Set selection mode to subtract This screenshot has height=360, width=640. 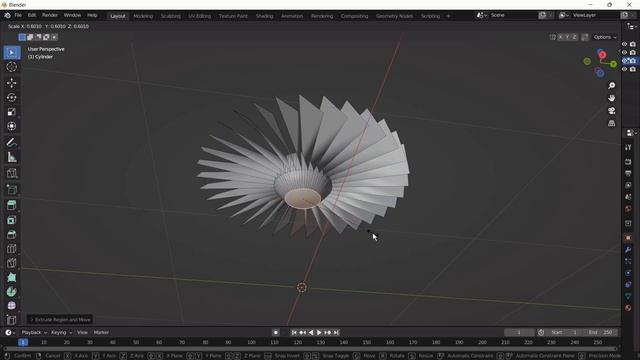38,37
